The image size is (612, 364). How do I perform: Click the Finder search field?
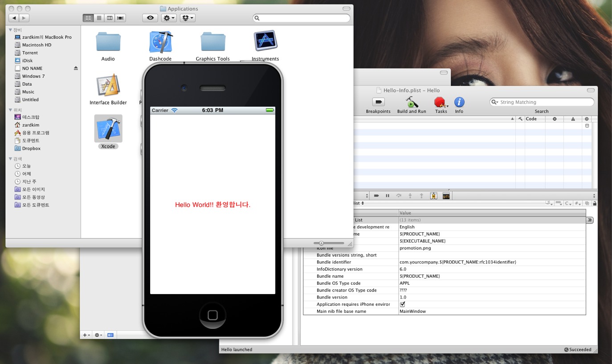click(x=302, y=18)
